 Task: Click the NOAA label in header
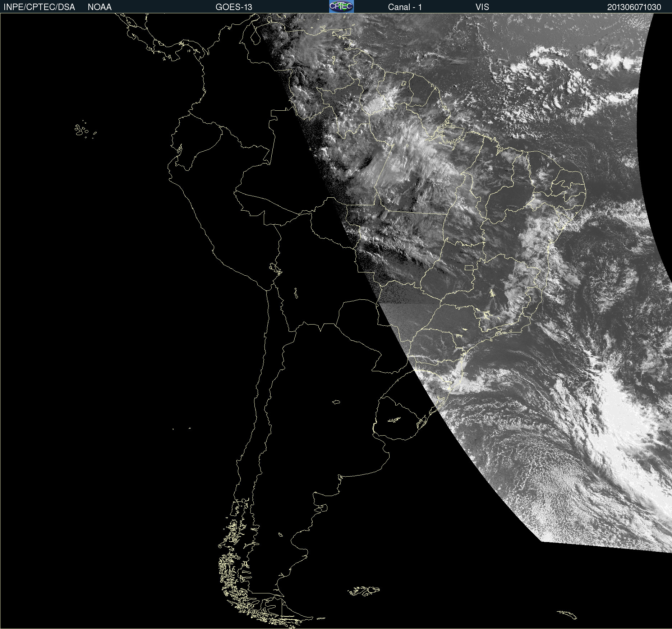[100, 7]
